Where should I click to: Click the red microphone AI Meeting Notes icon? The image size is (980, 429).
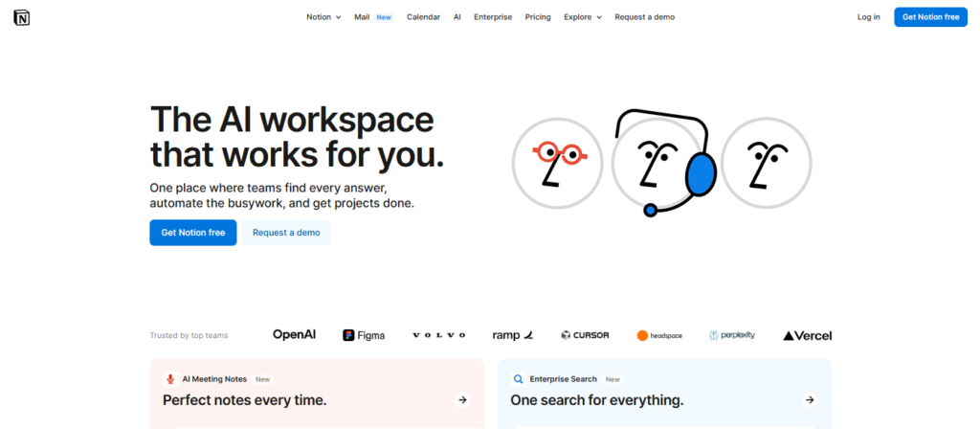(170, 379)
